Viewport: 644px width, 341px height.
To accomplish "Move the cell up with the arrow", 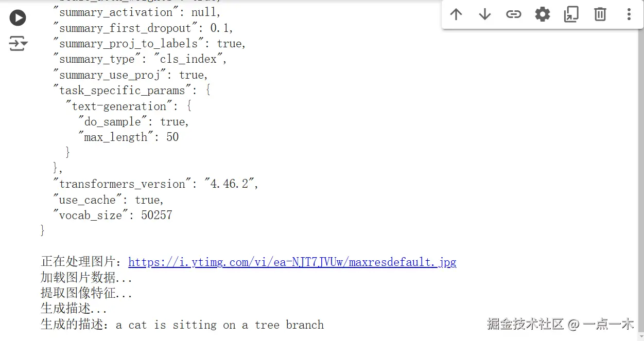I will coord(456,14).
